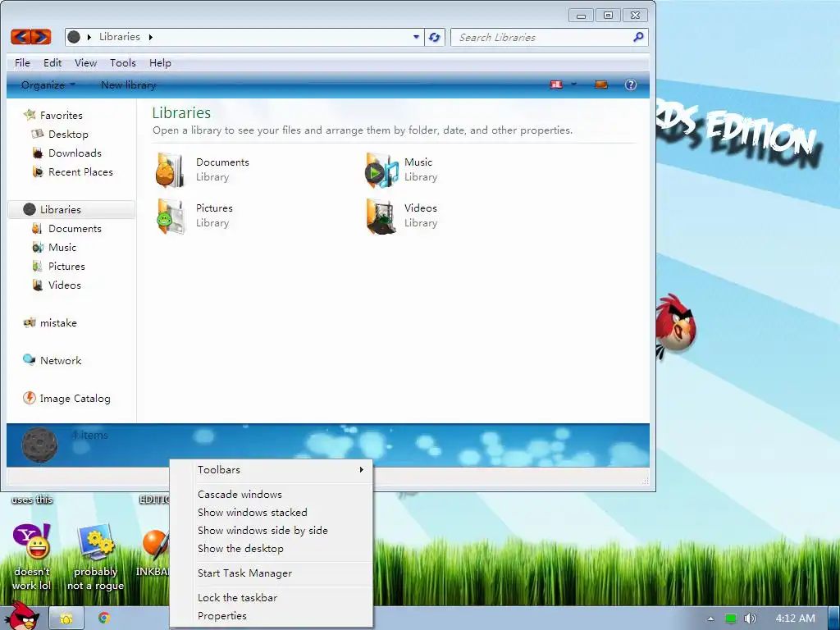Open the change view icon
The image size is (840, 630).
[x=557, y=84]
